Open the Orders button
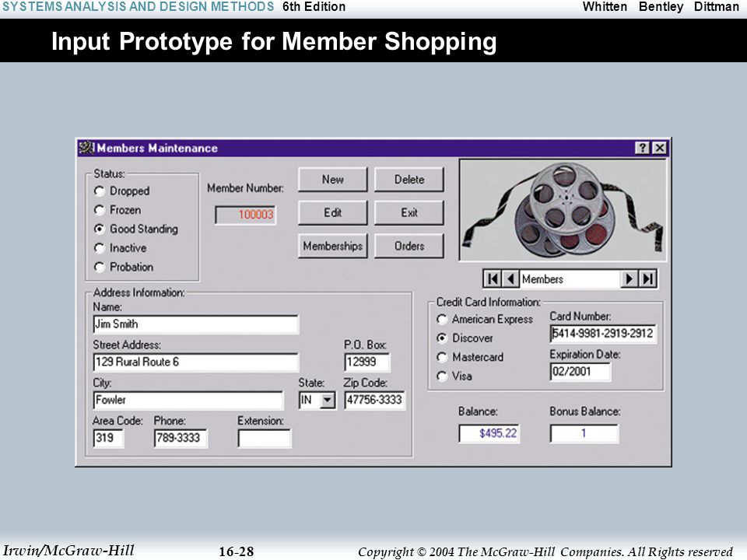The width and height of the screenshot is (747, 560). click(409, 247)
